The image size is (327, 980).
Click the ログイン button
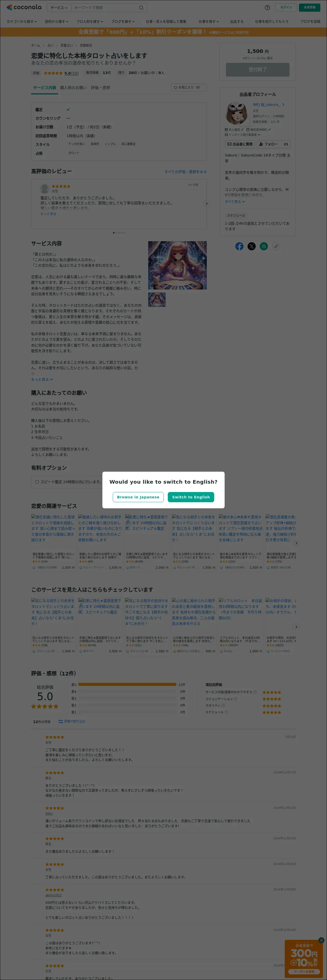click(286, 7)
